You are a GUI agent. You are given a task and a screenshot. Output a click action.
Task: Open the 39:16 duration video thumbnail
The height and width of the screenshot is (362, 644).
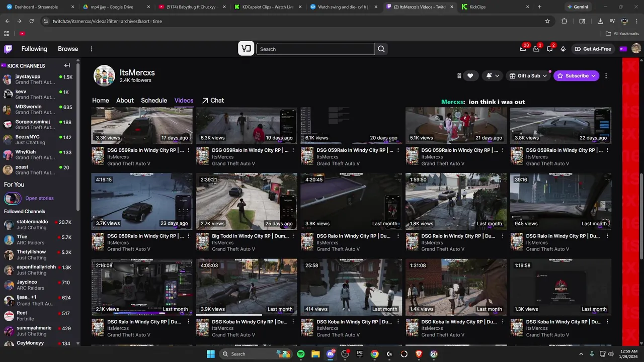pos(560,201)
